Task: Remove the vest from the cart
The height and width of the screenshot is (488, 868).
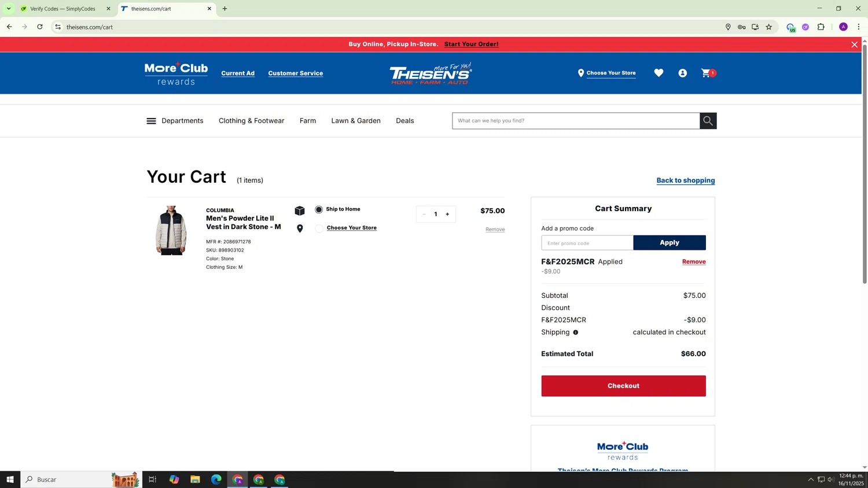Action: pyautogui.click(x=495, y=230)
